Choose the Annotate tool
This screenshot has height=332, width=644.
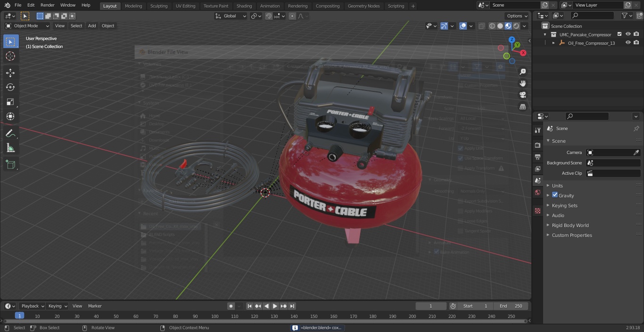[10, 134]
